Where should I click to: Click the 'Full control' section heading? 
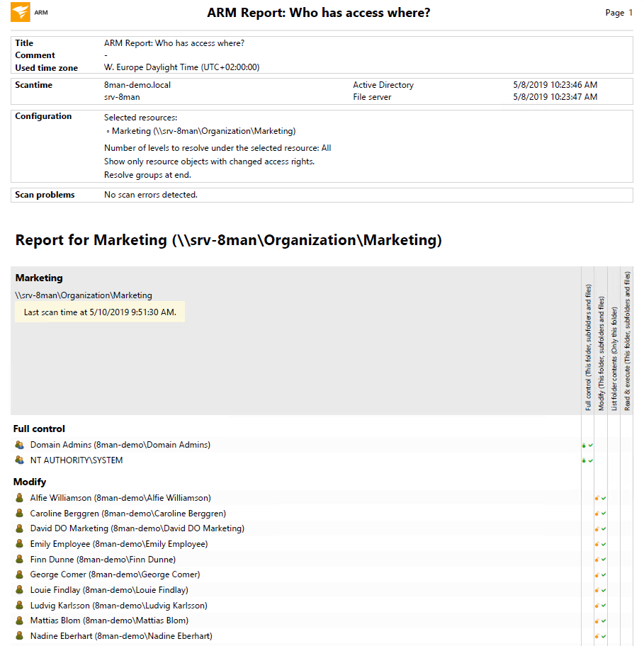[x=39, y=429]
